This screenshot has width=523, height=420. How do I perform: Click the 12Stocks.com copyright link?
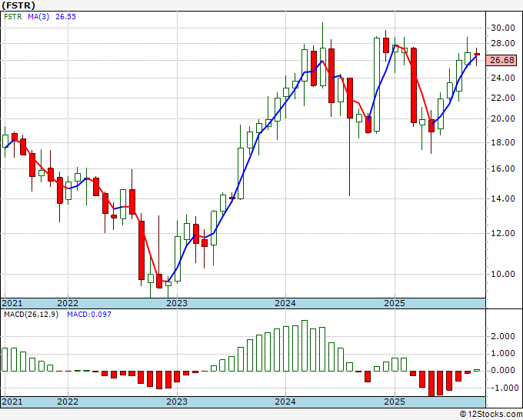491,415
